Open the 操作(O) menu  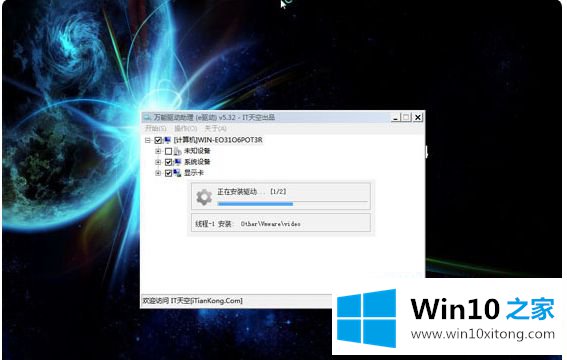point(186,128)
